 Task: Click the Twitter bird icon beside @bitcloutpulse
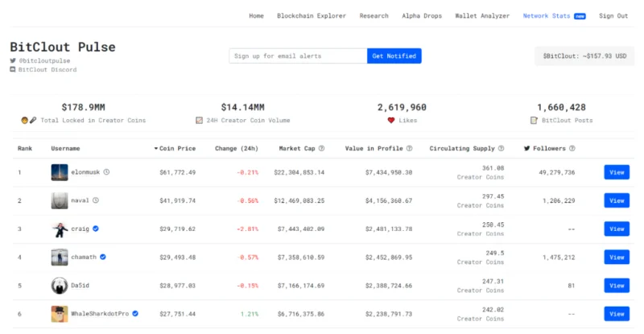point(13,60)
